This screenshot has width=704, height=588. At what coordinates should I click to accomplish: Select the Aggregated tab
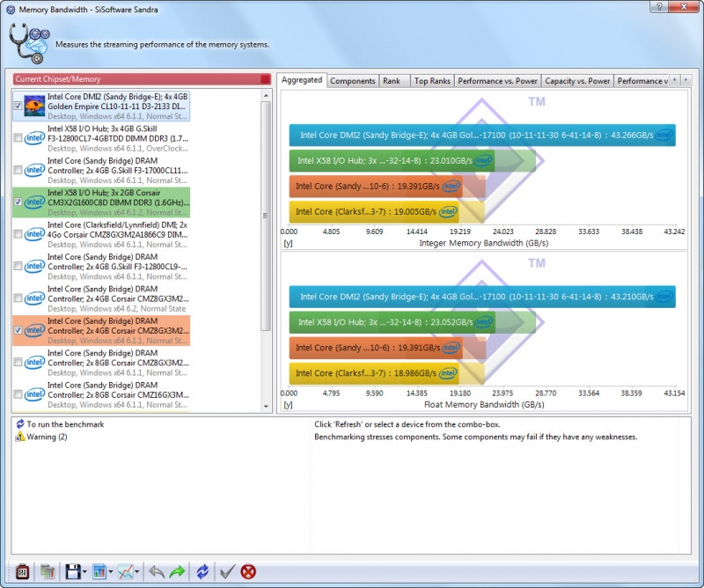302,80
